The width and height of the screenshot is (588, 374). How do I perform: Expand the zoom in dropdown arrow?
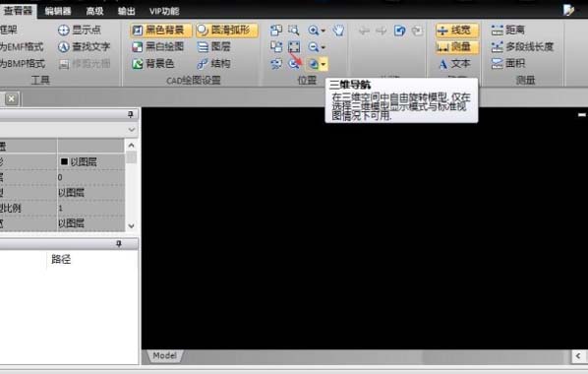tap(323, 31)
